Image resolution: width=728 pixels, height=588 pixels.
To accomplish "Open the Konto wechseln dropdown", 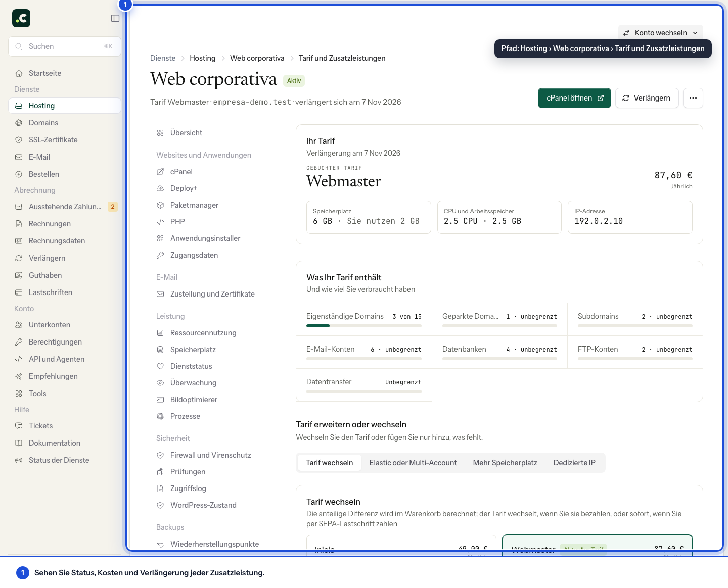I will click(660, 33).
